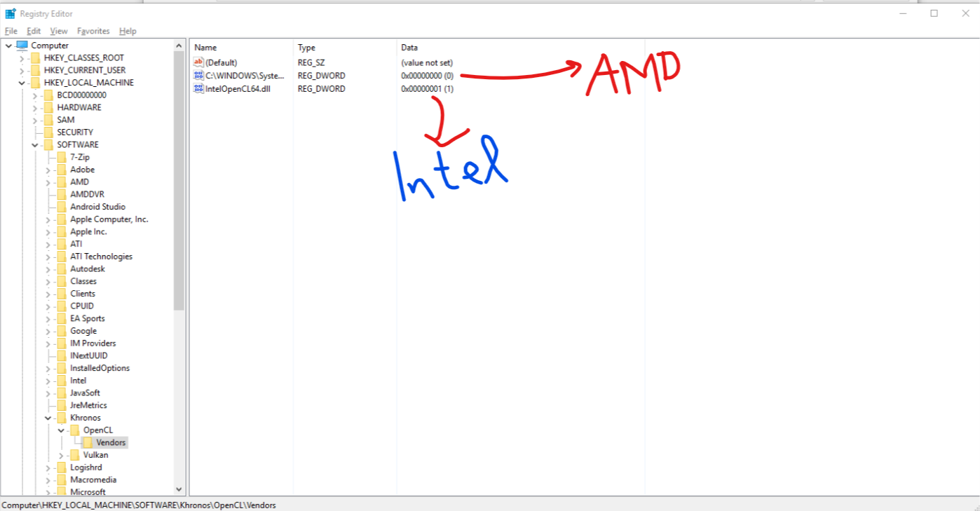The image size is (980, 511).
Task: Collapse the Khronos node
Action: (x=48, y=418)
